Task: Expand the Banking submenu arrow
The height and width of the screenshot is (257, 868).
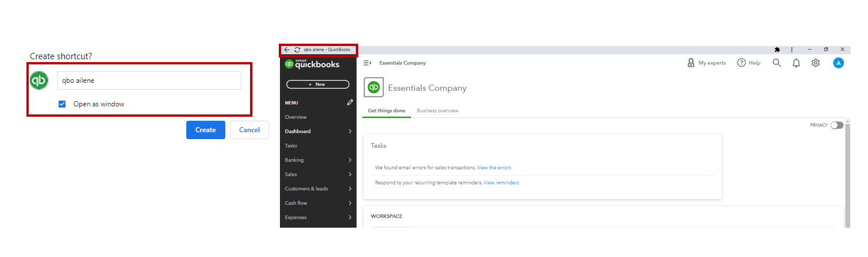Action: point(350,160)
